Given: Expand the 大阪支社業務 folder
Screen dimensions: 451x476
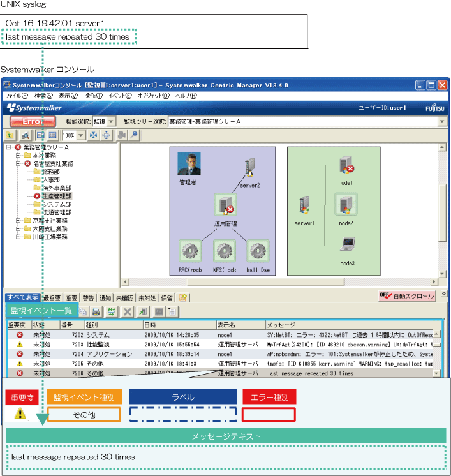Looking at the screenshot, I should 18,228.
